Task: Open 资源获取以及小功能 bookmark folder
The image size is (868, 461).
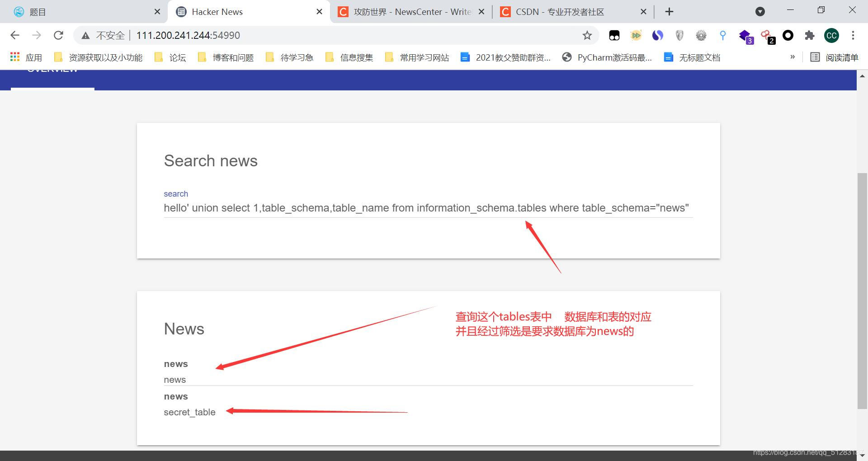Action: [98, 57]
